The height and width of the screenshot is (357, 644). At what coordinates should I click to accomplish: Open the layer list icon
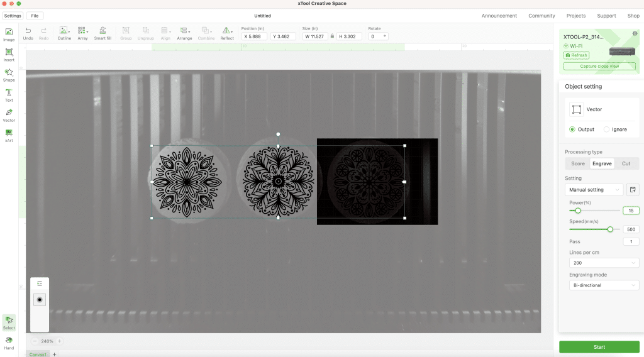click(40, 283)
